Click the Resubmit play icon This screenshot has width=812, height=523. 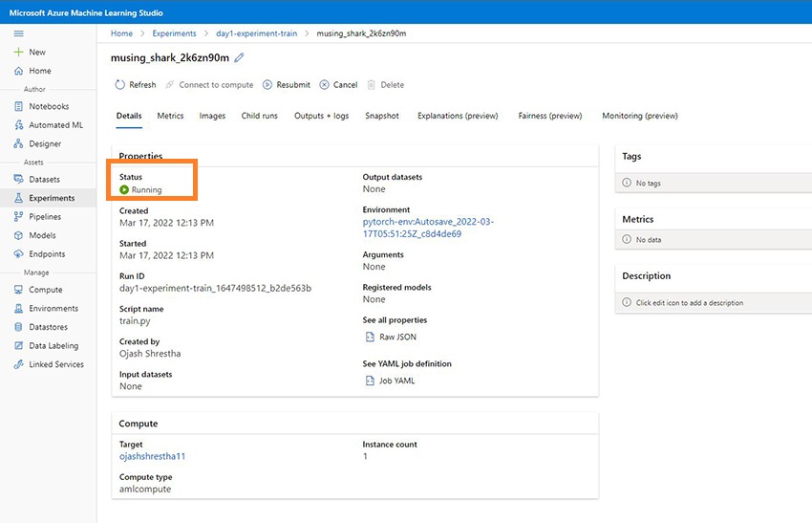coord(267,84)
